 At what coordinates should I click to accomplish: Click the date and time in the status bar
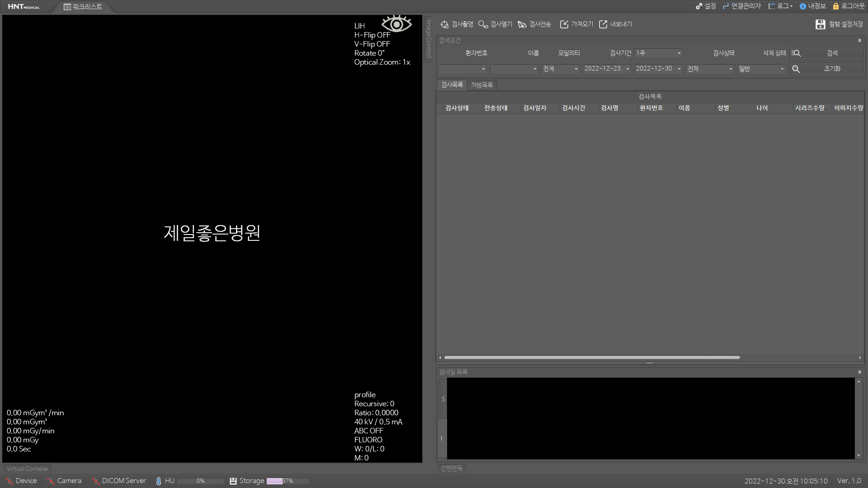786,481
